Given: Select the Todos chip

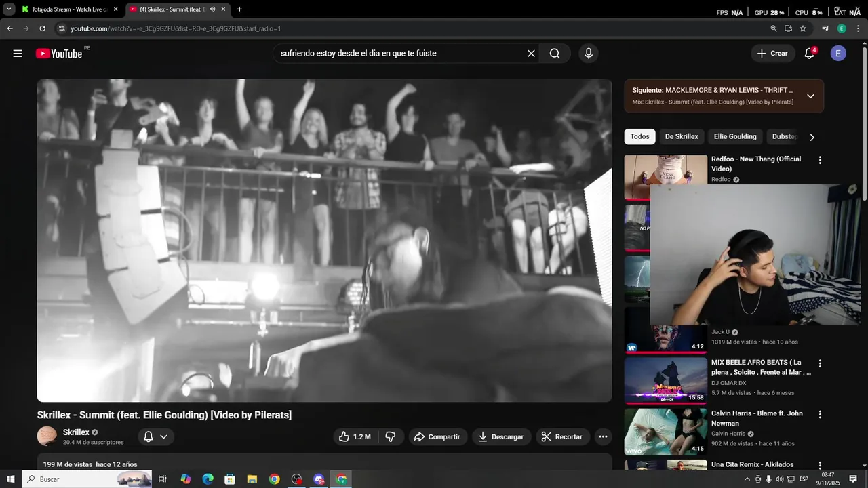Looking at the screenshot, I should click(x=639, y=136).
